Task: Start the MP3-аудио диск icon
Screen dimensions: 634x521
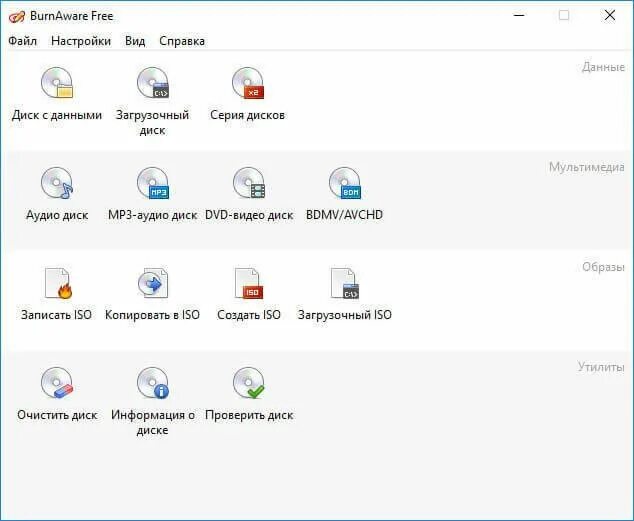Action: coord(153,183)
